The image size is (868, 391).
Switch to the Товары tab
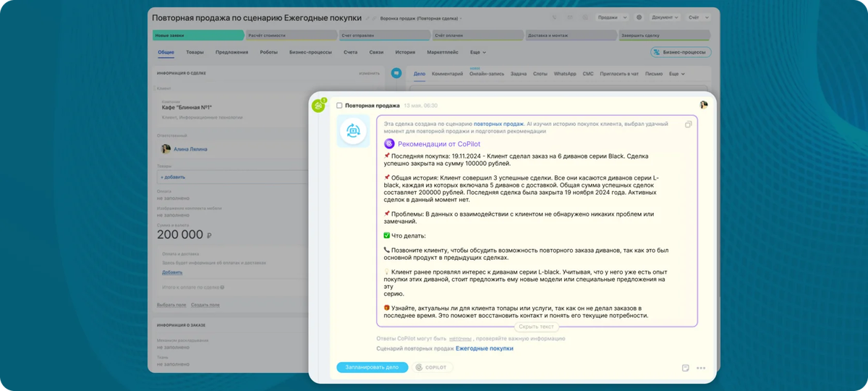(x=195, y=52)
